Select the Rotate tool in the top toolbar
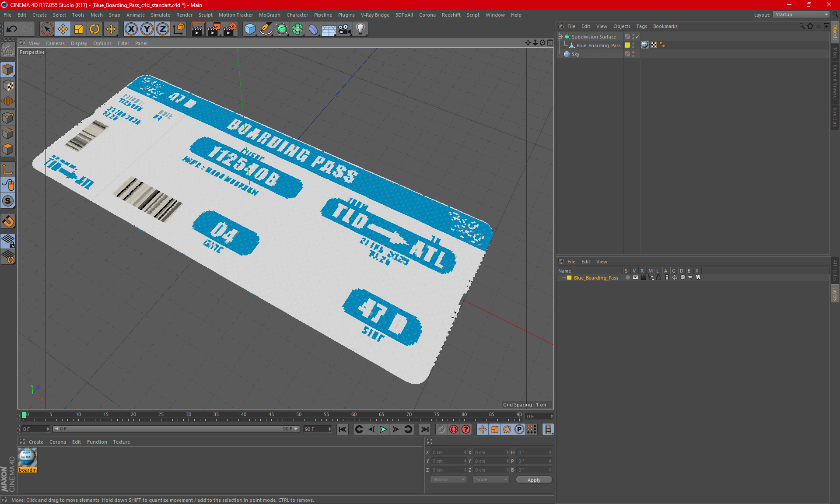 click(94, 29)
